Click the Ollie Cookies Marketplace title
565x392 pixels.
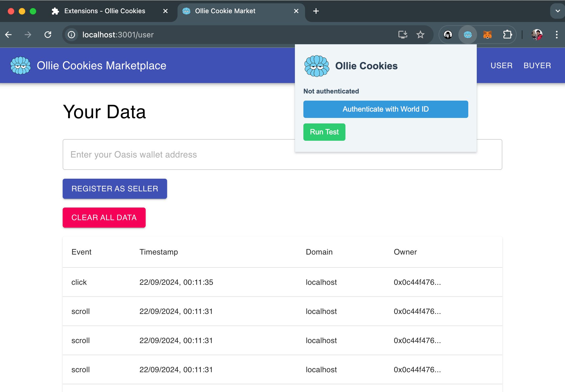101,65
